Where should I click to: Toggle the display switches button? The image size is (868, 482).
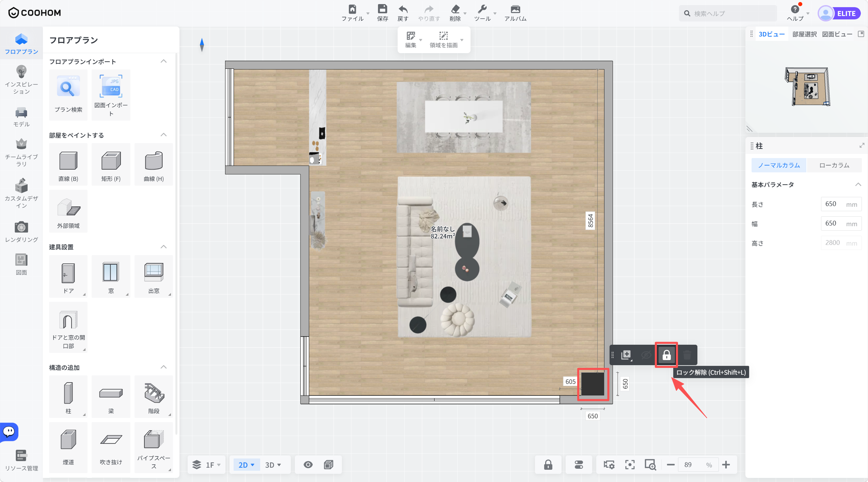(579, 465)
